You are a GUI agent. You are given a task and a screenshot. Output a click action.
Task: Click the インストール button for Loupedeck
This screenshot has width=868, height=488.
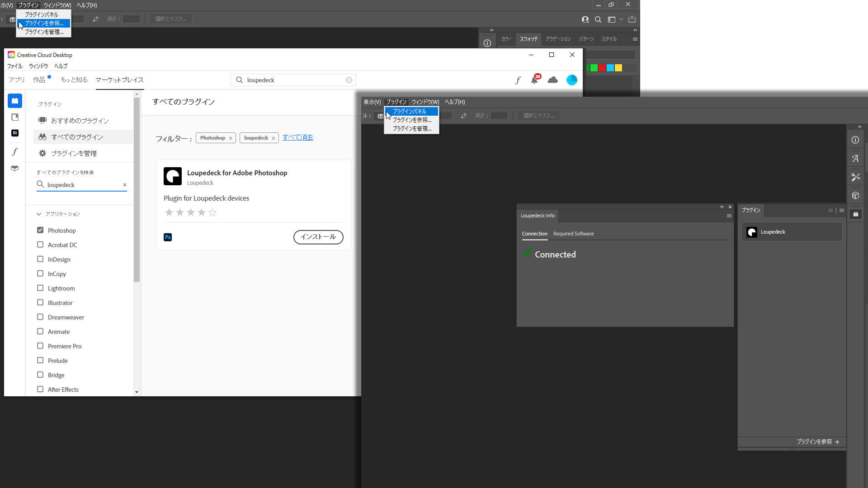(318, 237)
